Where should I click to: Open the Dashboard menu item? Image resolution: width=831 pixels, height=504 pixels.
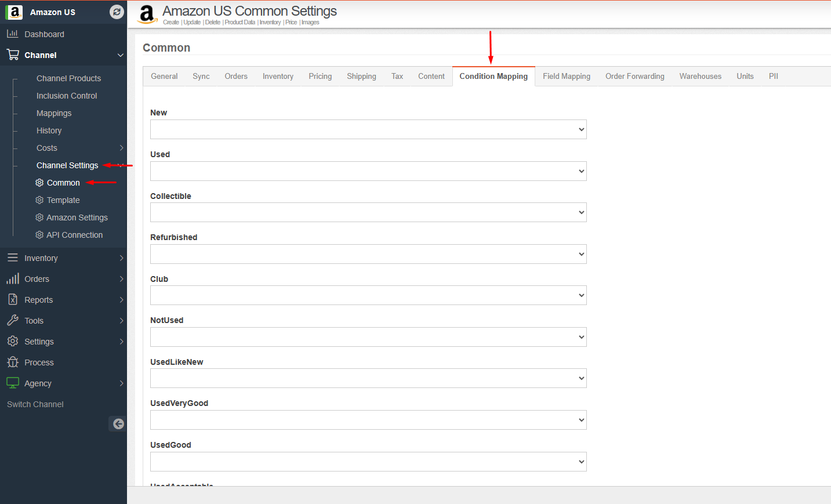[x=44, y=34]
